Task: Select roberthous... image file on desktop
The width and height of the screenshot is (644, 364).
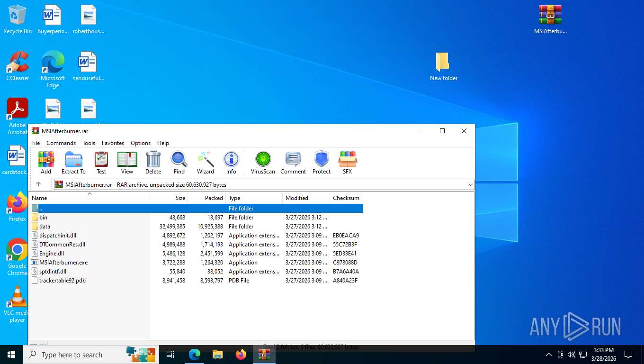Action: point(88,19)
